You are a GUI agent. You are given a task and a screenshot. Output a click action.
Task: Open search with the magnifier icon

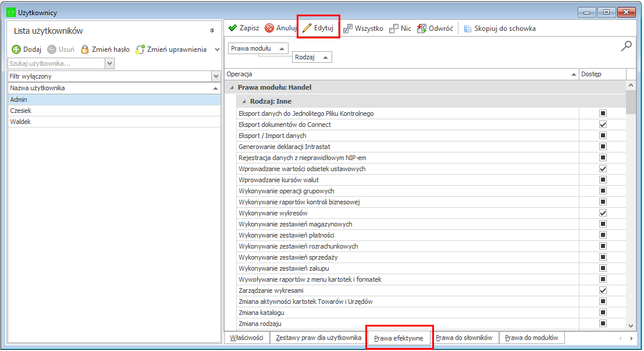click(x=626, y=47)
